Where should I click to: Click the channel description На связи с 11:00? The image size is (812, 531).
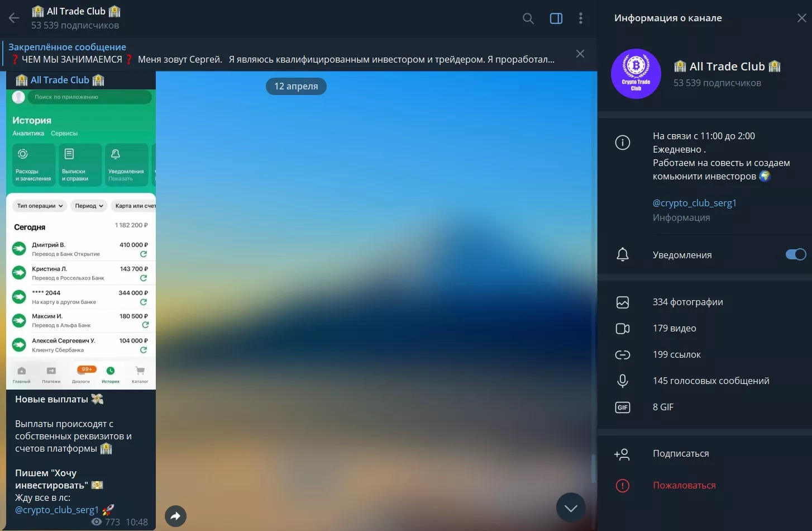(721, 156)
